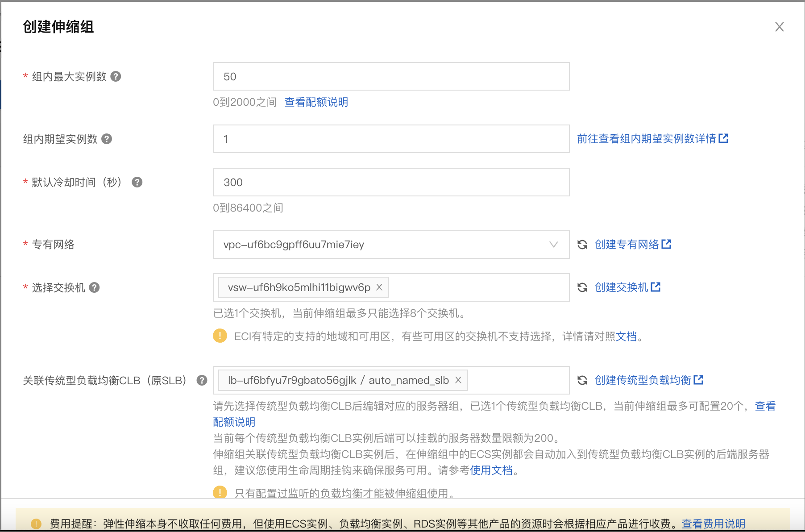Click the 组内最大实例数 input with 50
805x532 pixels.
point(391,76)
